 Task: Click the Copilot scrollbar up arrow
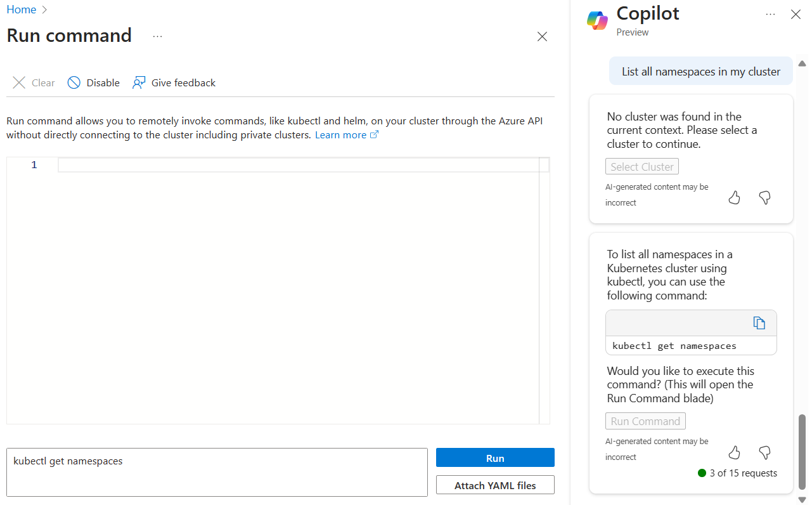click(x=802, y=63)
